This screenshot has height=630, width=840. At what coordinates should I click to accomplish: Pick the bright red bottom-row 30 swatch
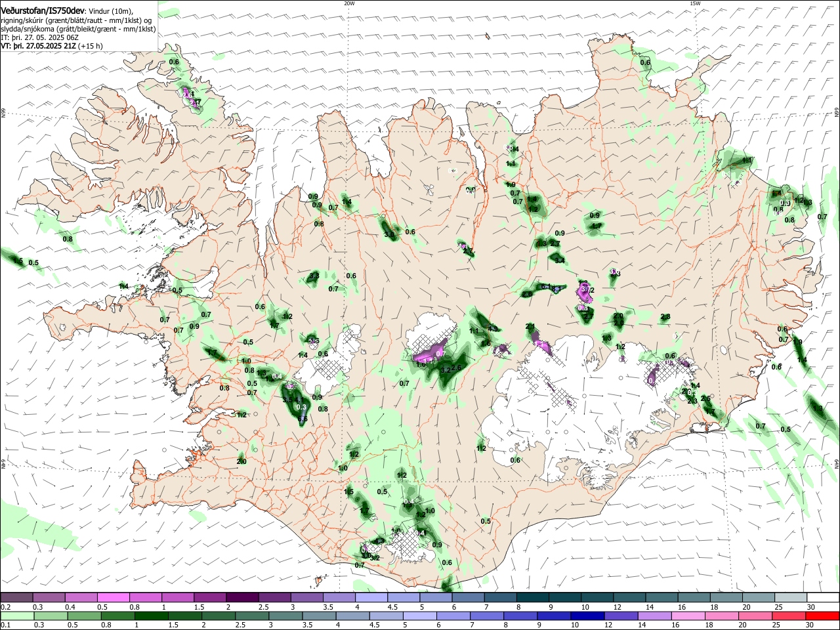coord(823,616)
